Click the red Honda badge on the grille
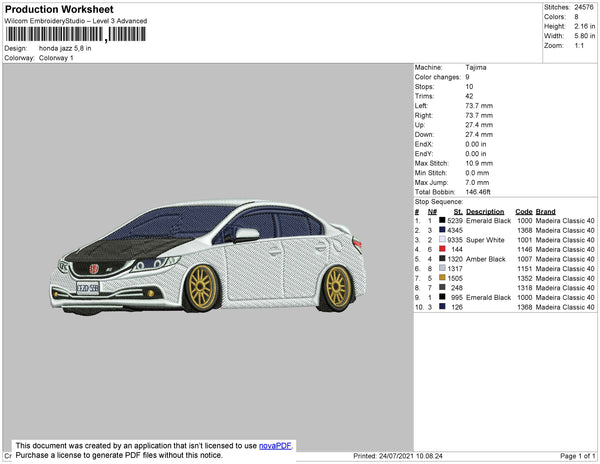This screenshot has height=464, width=600. (95, 268)
